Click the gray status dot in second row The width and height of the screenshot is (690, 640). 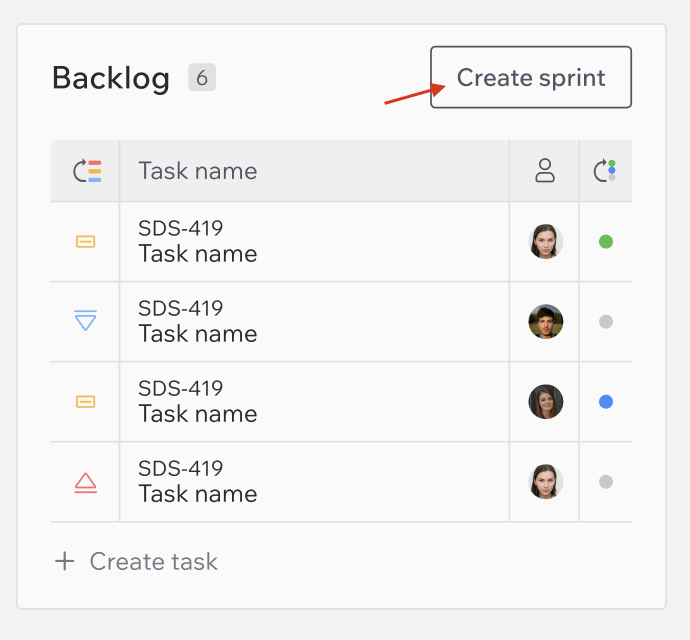(606, 322)
